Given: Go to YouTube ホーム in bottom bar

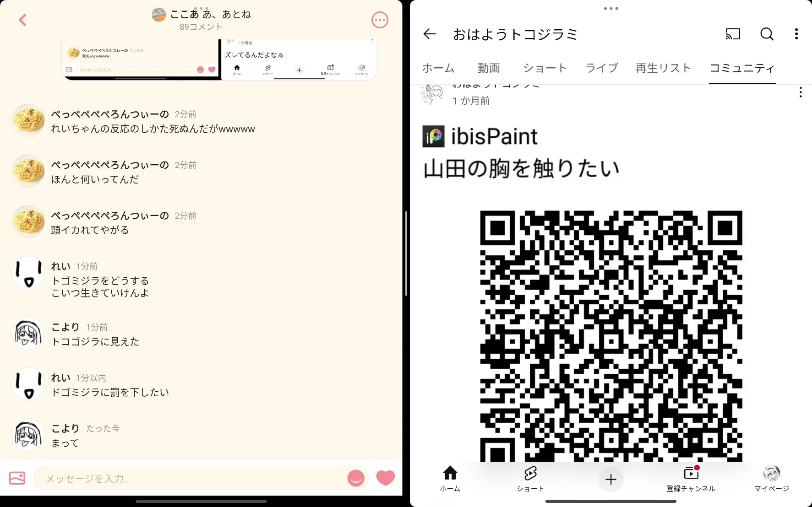Looking at the screenshot, I should (x=450, y=479).
